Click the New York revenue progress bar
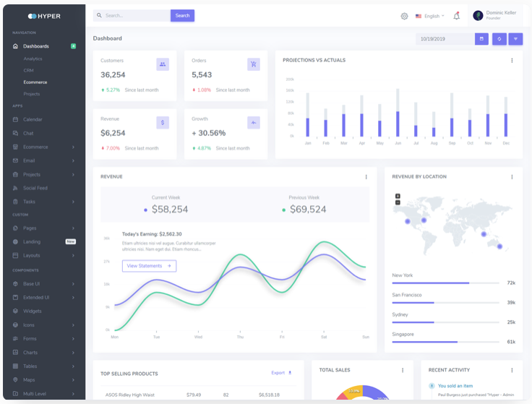 click(x=445, y=283)
